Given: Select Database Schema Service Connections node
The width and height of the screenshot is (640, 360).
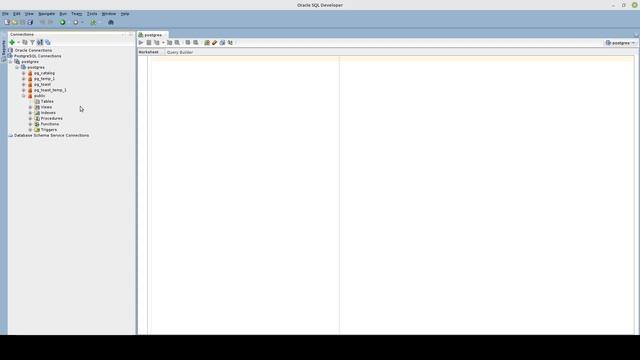Looking at the screenshot, I should 51,135.
